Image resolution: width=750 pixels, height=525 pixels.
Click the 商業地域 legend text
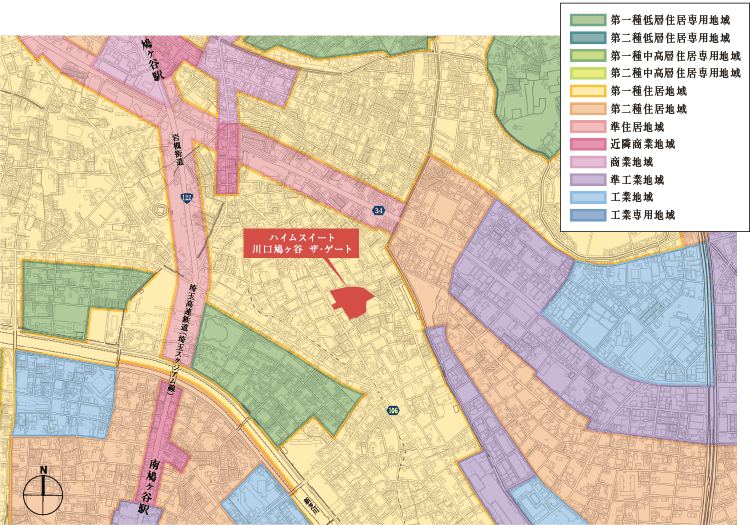(x=632, y=162)
